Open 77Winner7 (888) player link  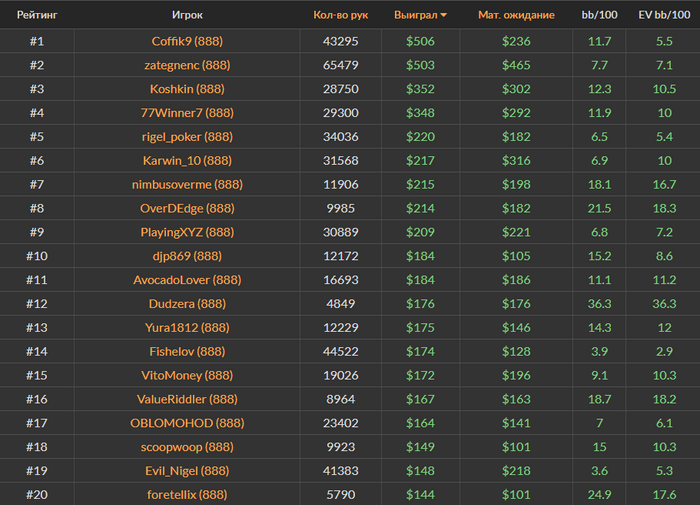click(x=187, y=113)
